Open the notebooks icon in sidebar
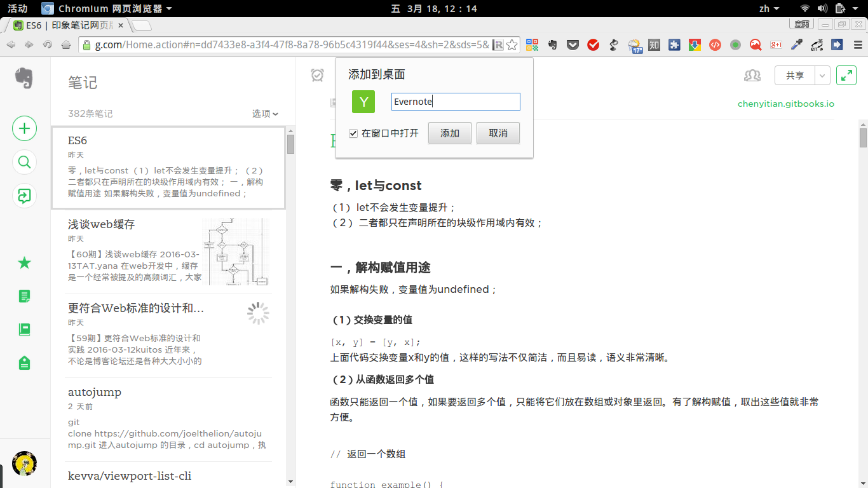868x488 pixels. click(x=24, y=330)
